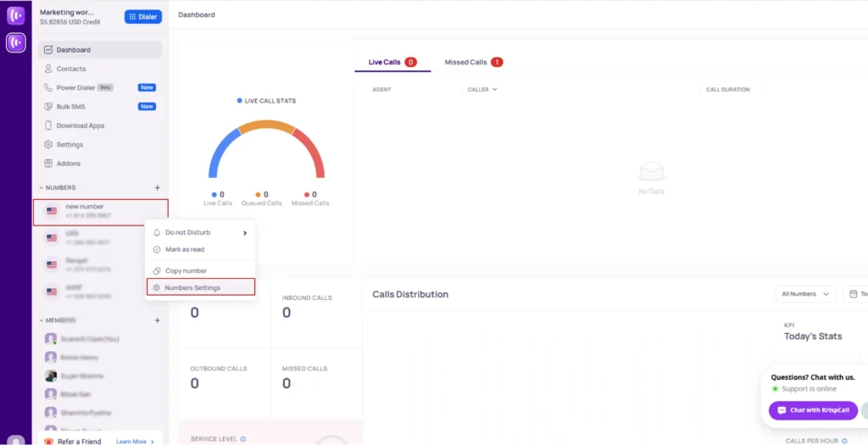Screen dimensions: 868x445
Task: Click the MISSED CALLS stat card
Action: (316, 384)
